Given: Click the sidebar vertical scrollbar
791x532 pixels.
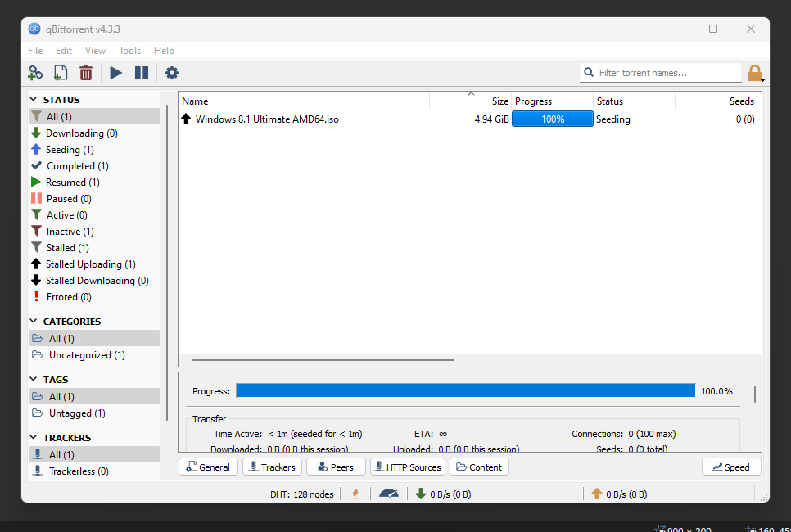Looking at the screenshot, I should point(167,262).
